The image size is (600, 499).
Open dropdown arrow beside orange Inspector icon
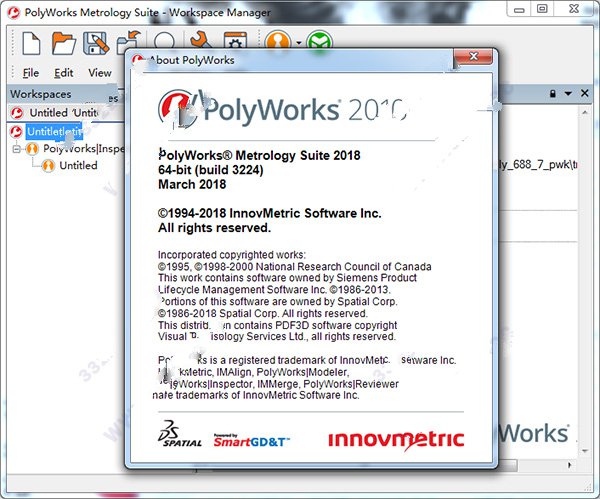(x=298, y=43)
